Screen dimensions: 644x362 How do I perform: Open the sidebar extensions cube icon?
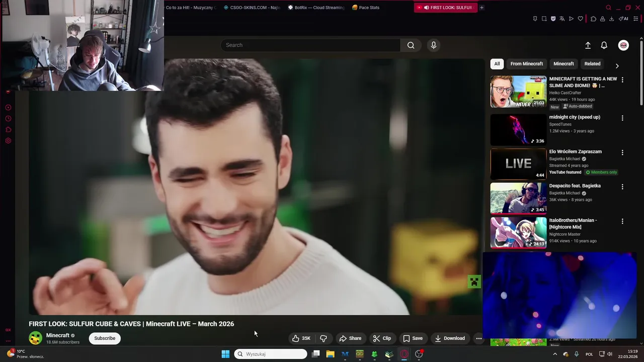pyautogui.click(x=8, y=130)
